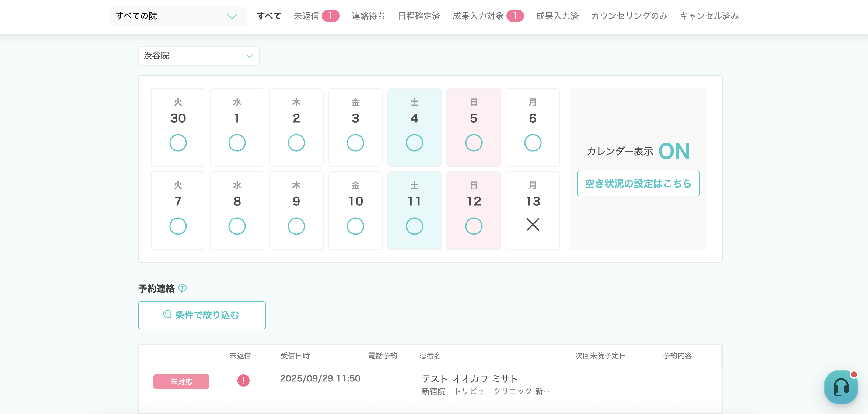Click the availability circle on Saturday 4
The height and width of the screenshot is (414, 868).
(414, 142)
